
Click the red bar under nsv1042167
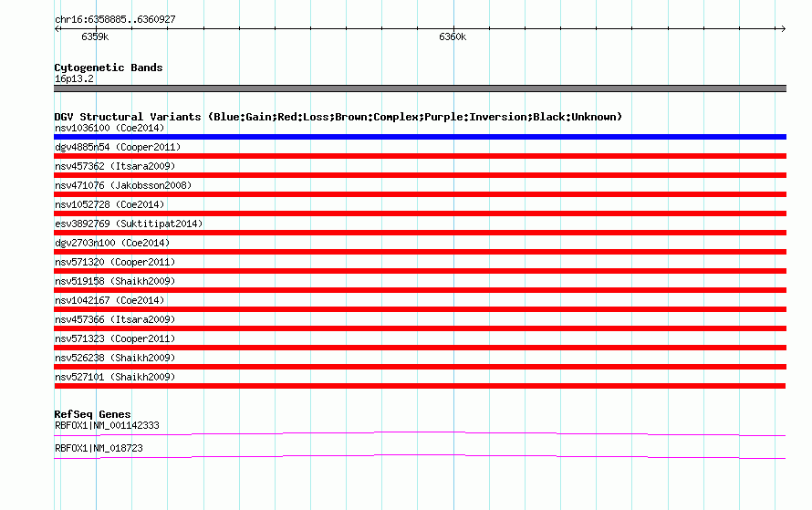click(420, 309)
